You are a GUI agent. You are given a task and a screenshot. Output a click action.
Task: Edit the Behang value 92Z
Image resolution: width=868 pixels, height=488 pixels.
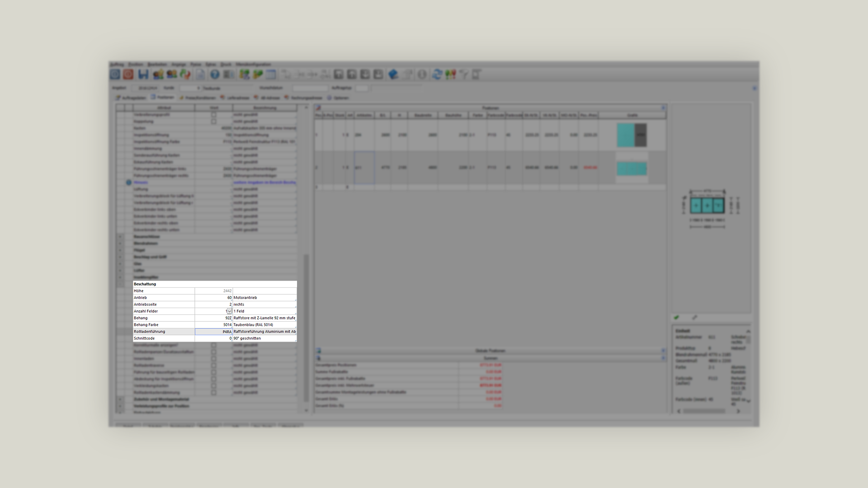214,318
